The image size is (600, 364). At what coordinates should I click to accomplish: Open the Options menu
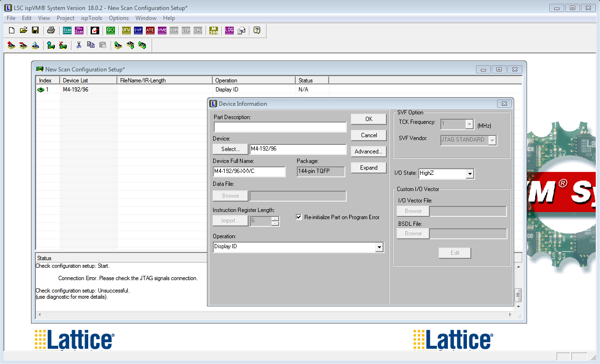pyautogui.click(x=119, y=18)
